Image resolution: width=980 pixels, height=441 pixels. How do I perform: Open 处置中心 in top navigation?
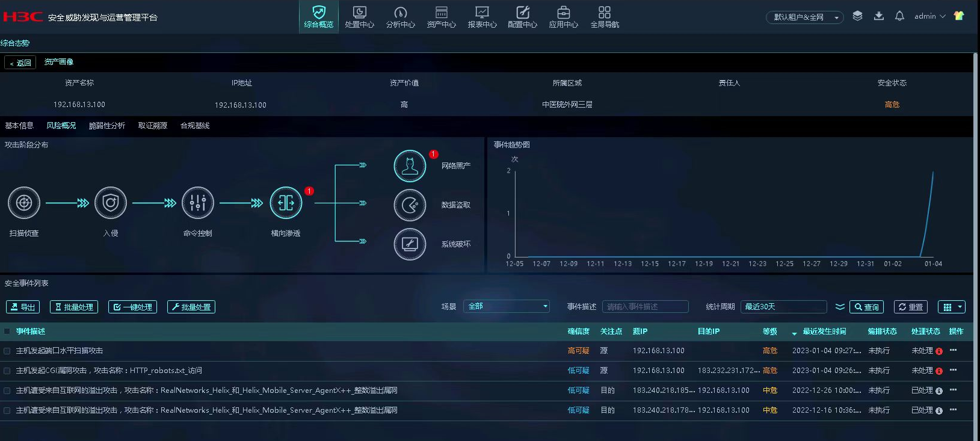[x=360, y=17]
